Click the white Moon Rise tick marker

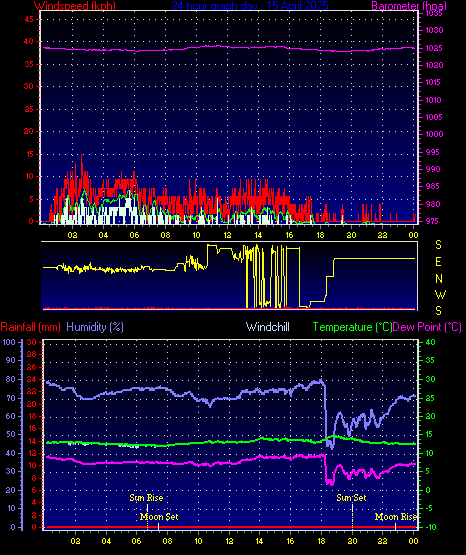[396, 526]
